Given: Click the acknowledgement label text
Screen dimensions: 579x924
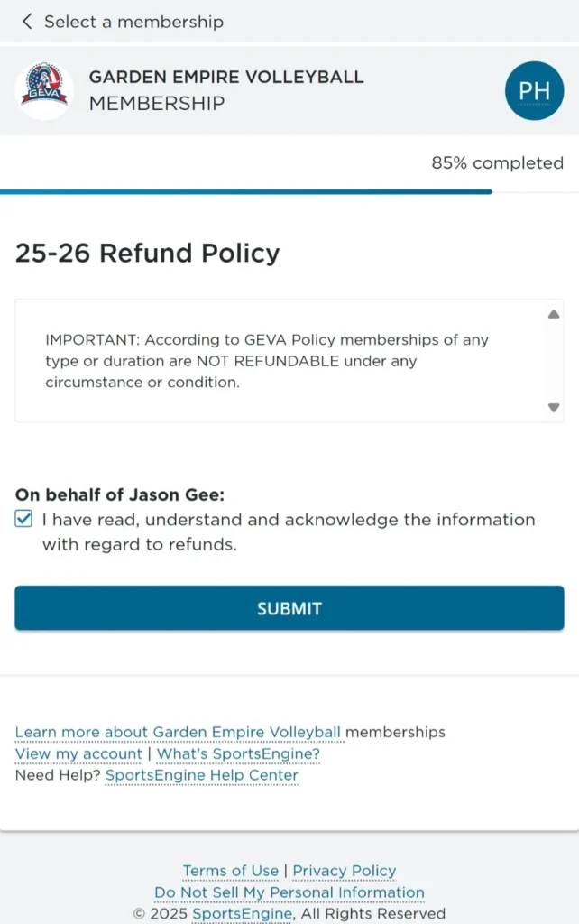Looking at the screenshot, I should tap(289, 531).
